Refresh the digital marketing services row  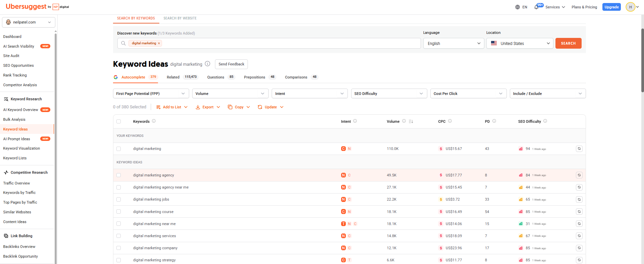pyautogui.click(x=579, y=236)
